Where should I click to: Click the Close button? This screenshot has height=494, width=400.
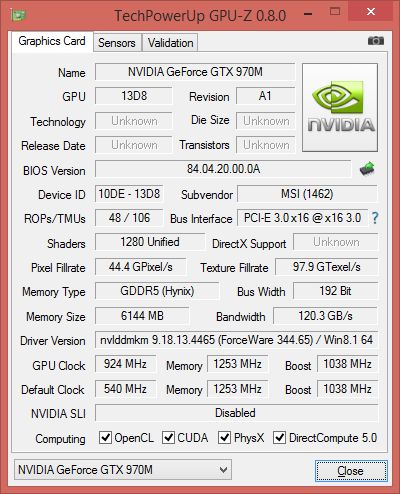click(351, 471)
